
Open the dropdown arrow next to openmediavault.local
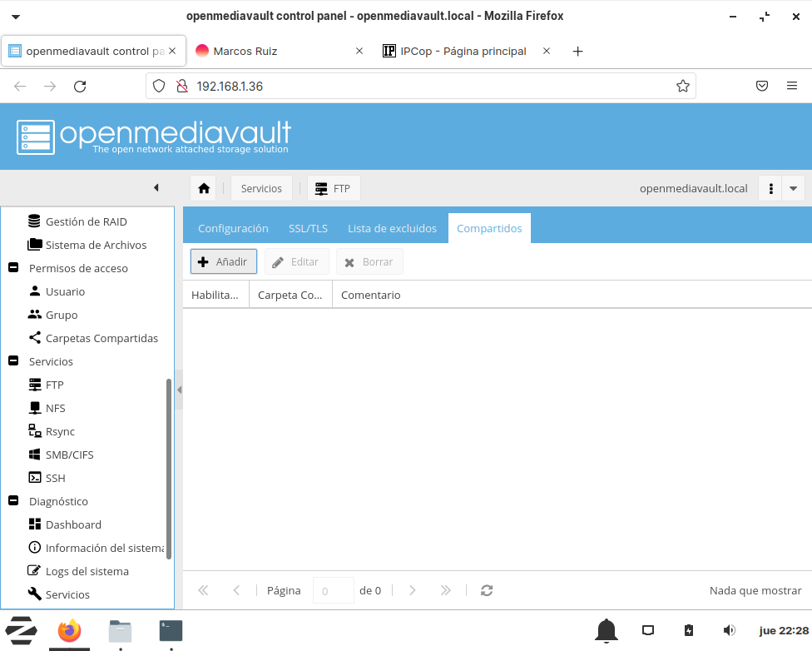[793, 188]
